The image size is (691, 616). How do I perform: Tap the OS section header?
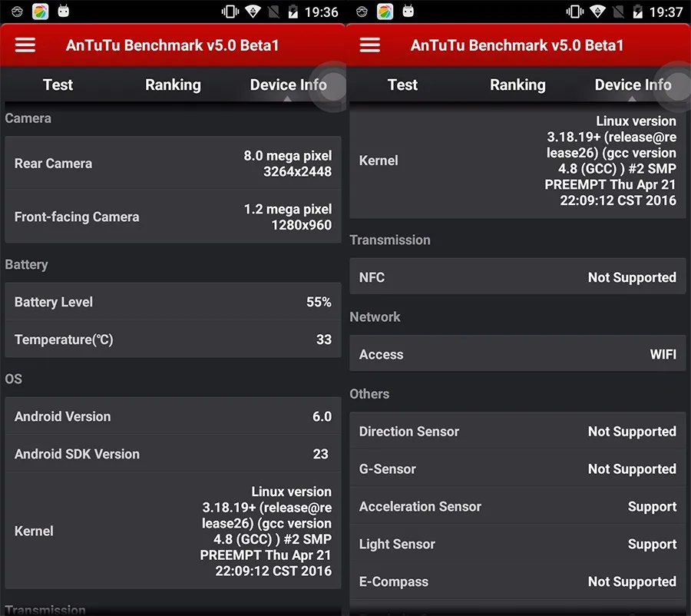[13, 379]
